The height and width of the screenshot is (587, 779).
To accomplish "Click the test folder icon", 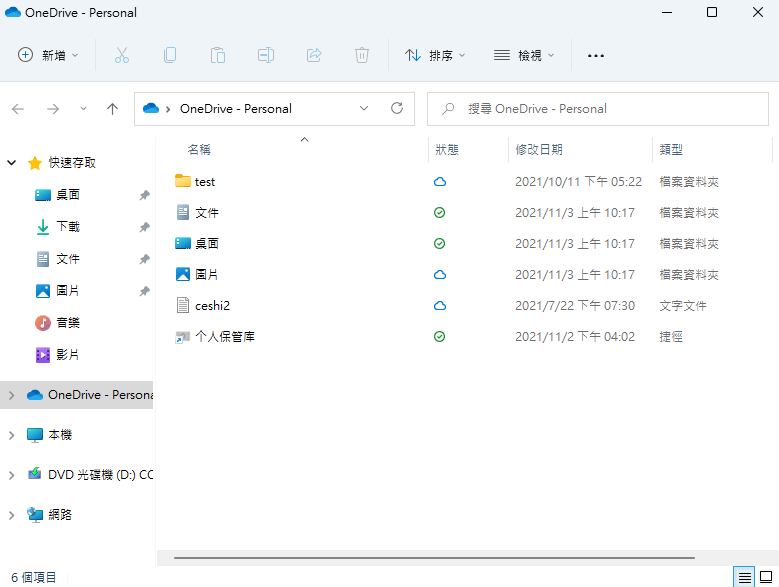I will coord(183,181).
